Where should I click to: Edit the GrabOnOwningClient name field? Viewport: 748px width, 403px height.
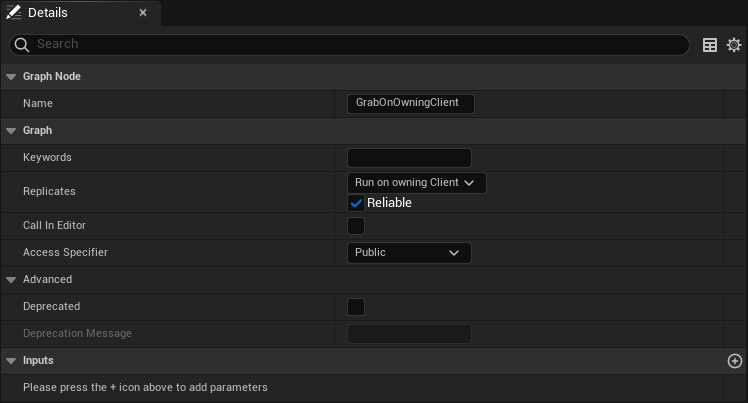(411, 103)
